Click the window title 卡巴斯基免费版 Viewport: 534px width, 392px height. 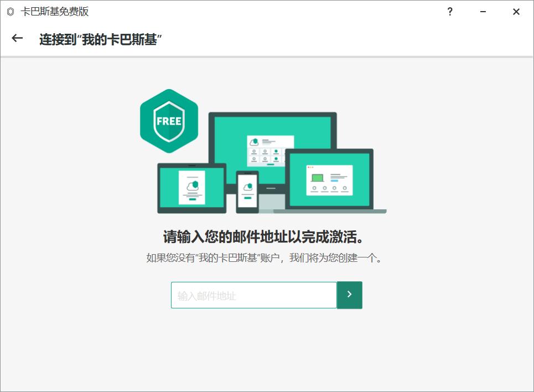54,12
